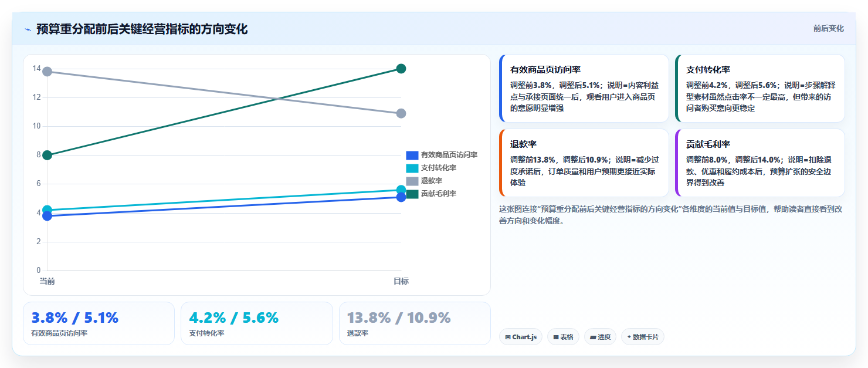Image resolution: width=868 pixels, height=368 pixels.
Task: Click the 有效商品页访问率 blue data point at 目标
Action: pos(401,197)
